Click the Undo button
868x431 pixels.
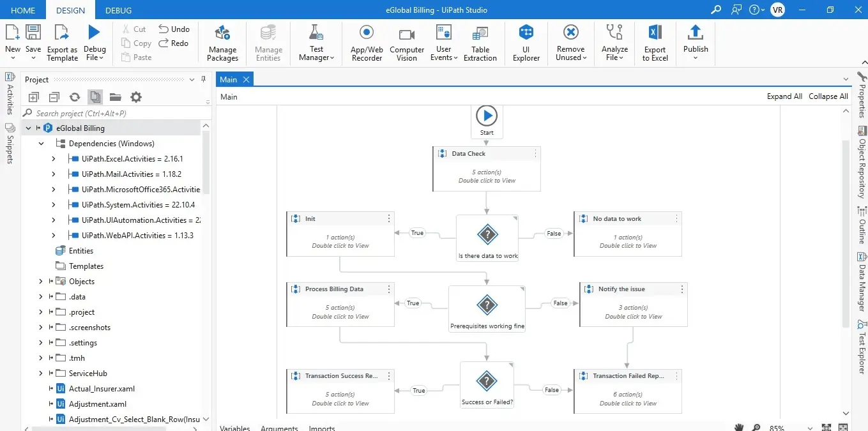[174, 29]
